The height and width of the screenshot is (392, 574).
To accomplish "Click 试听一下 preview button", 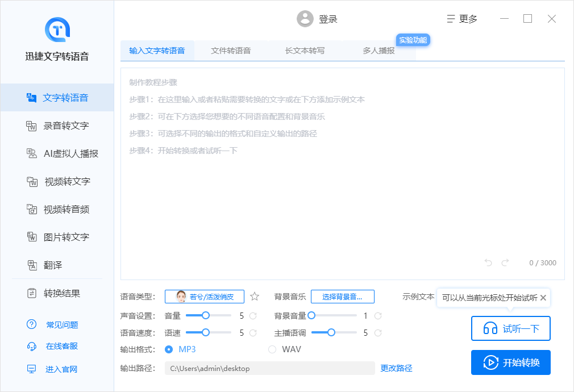I will (x=511, y=328).
